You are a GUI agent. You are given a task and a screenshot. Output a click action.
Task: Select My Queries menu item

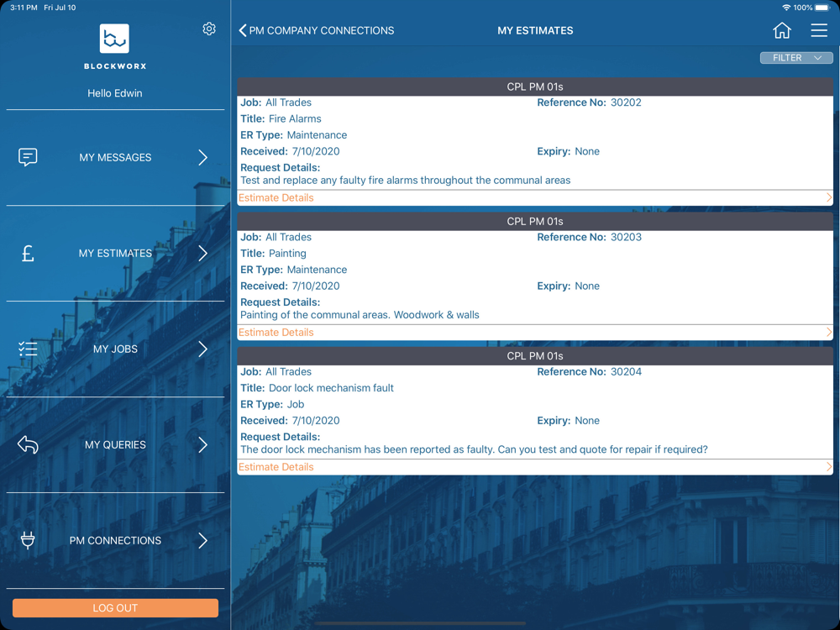[115, 444]
